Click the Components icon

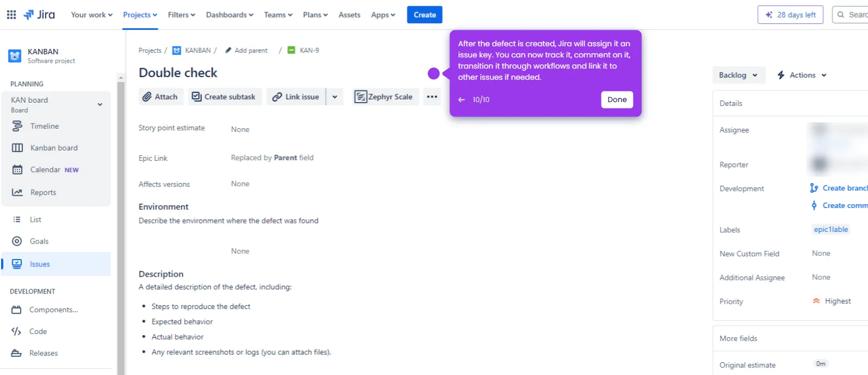click(16, 310)
